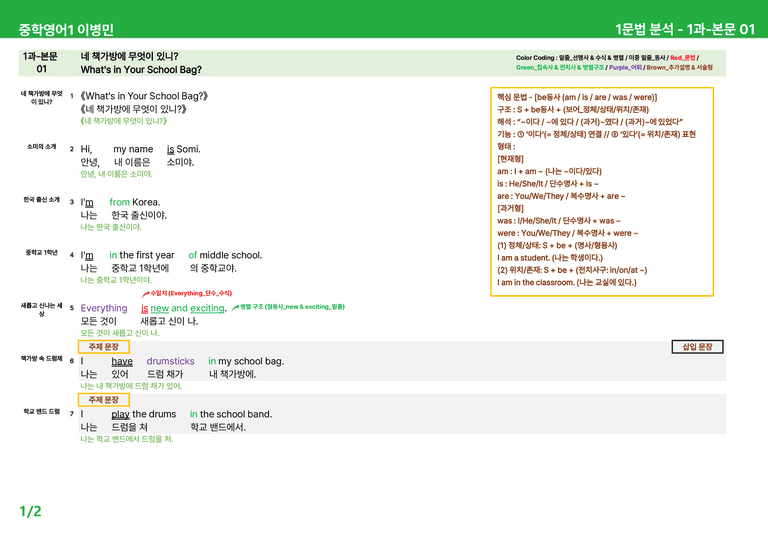Click 'Red_문법' in the color legend
Image resolution: width=768 pixels, height=543 pixels.
point(682,58)
